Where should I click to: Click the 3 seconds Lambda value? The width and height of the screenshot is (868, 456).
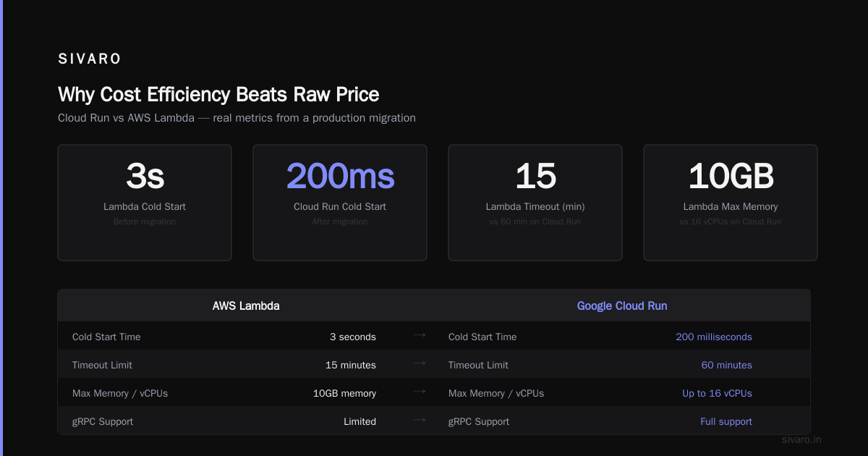[x=353, y=337]
